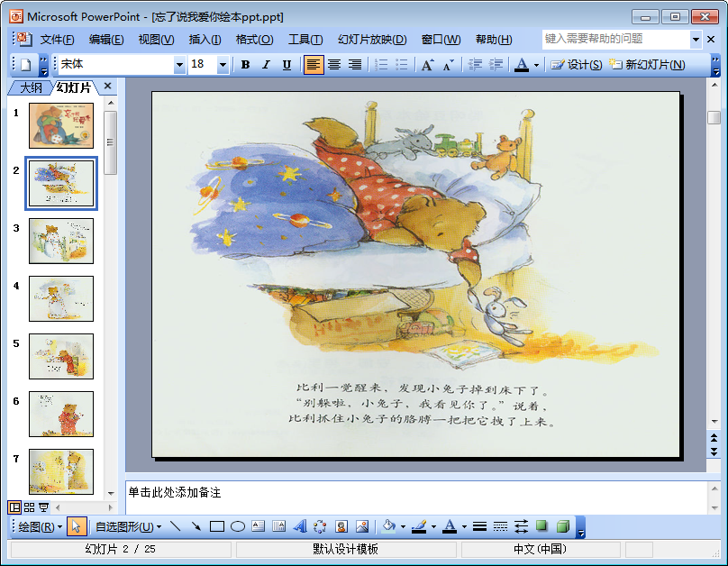
Task: Toggle numbered list
Action: click(x=381, y=65)
